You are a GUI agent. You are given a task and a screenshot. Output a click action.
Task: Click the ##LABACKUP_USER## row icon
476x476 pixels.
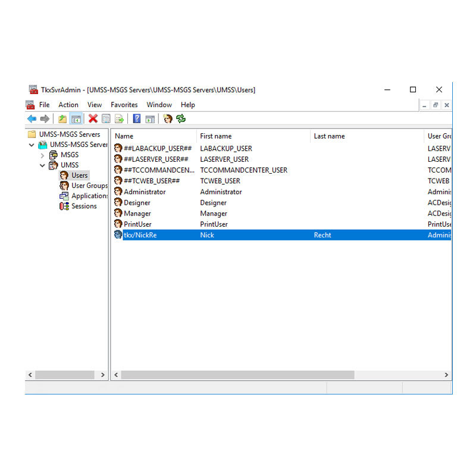(x=118, y=148)
